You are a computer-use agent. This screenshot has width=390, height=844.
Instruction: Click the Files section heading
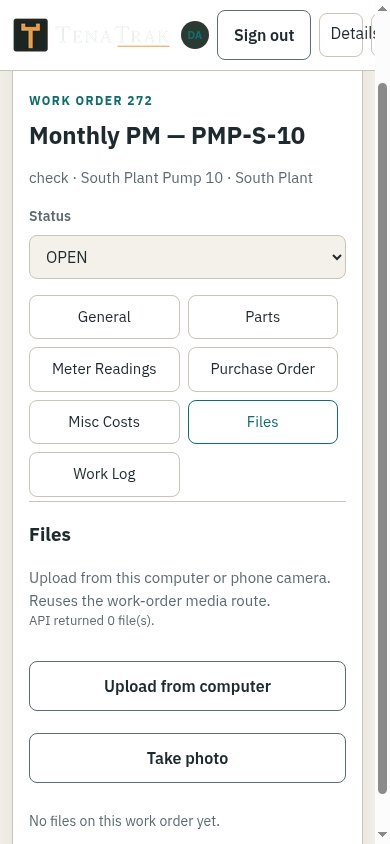tap(50, 534)
